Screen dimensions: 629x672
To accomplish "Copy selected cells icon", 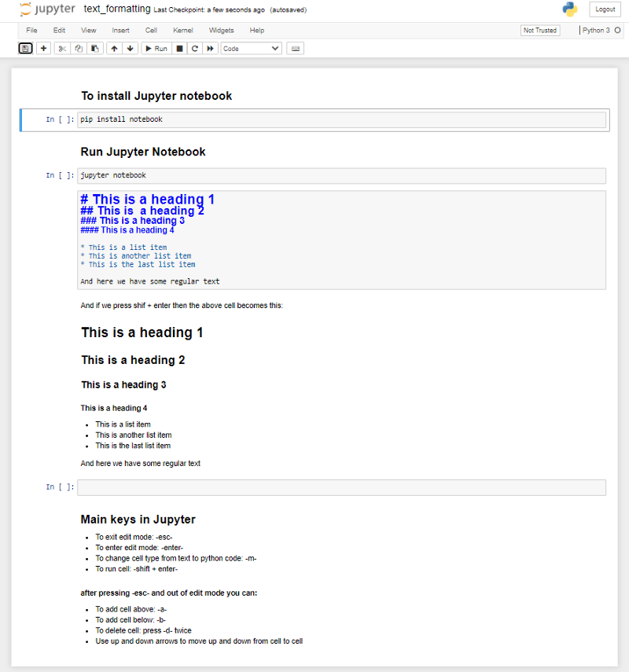I will [79, 49].
